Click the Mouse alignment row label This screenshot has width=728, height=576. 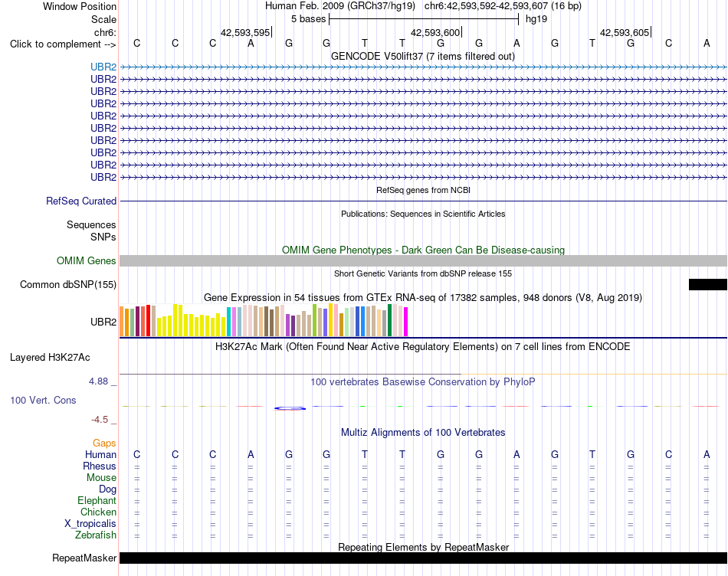(x=101, y=478)
